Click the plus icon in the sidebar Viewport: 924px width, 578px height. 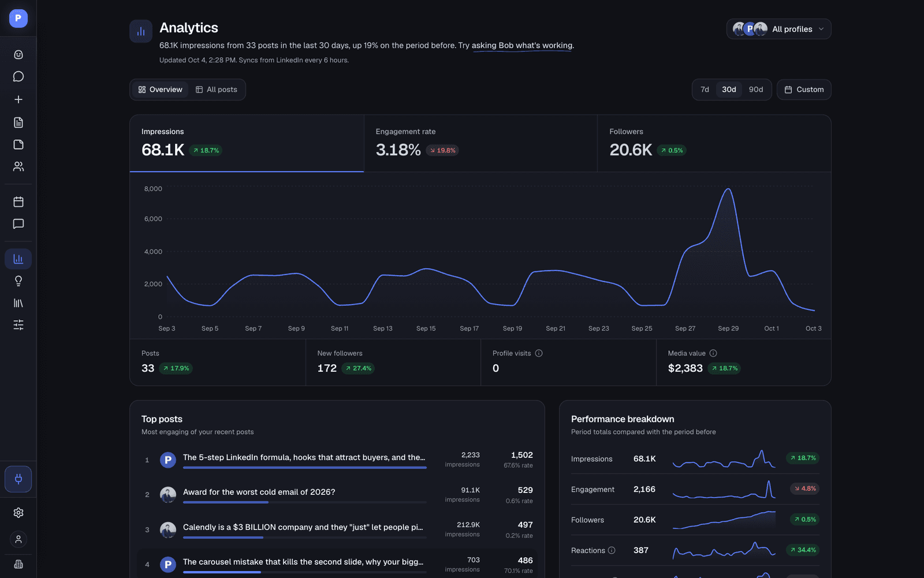18,99
